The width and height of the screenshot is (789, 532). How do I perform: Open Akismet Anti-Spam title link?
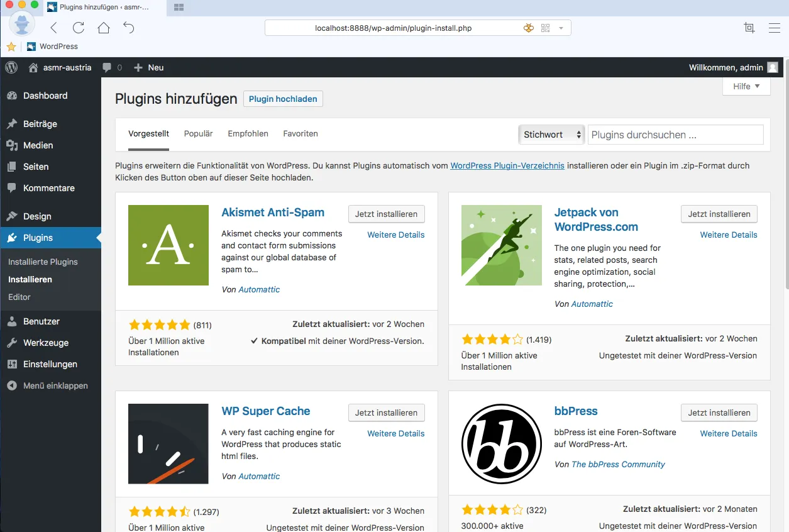[273, 213]
